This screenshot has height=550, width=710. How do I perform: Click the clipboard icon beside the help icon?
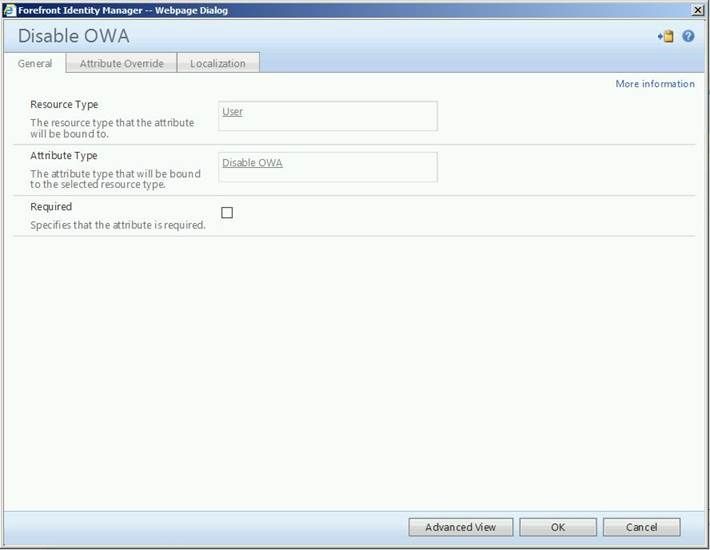pyautogui.click(x=666, y=36)
